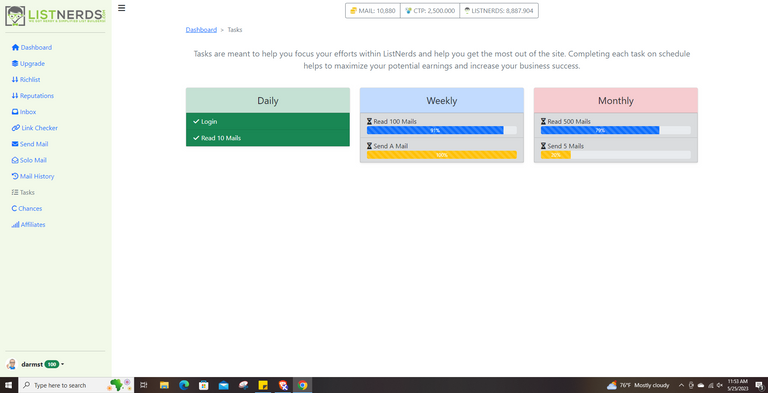Screen dimensions: 768x393
Task: Click the LISTNERDS: 8,887.904 balance button
Action: coord(499,11)
